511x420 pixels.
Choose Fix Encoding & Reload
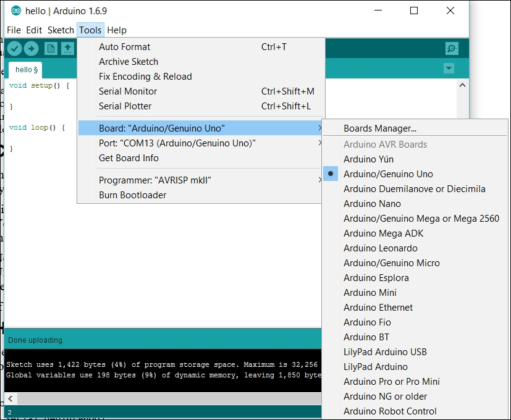click(200, 76)
